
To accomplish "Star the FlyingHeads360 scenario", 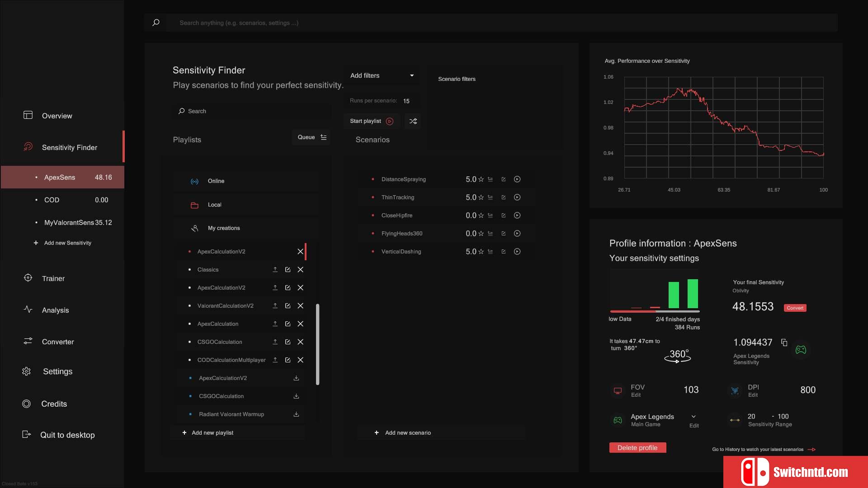I will click(x=481, y=234).
